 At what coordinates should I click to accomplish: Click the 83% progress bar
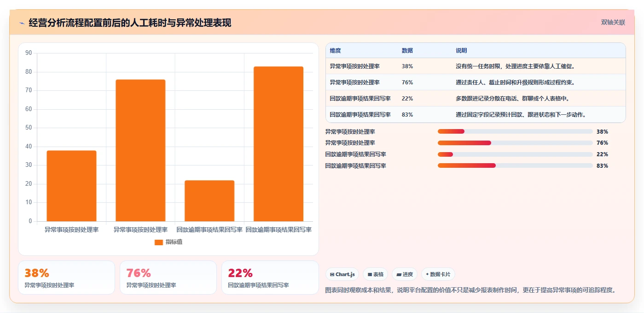click(x=515, y=166)
